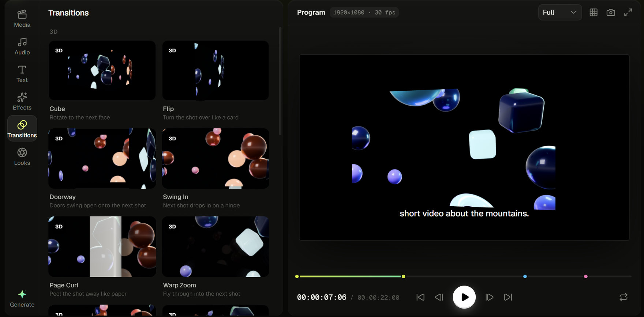Select the Warp Zoom transition thumbnail
Screen dimensions: 644x317
tap(216, 246)
